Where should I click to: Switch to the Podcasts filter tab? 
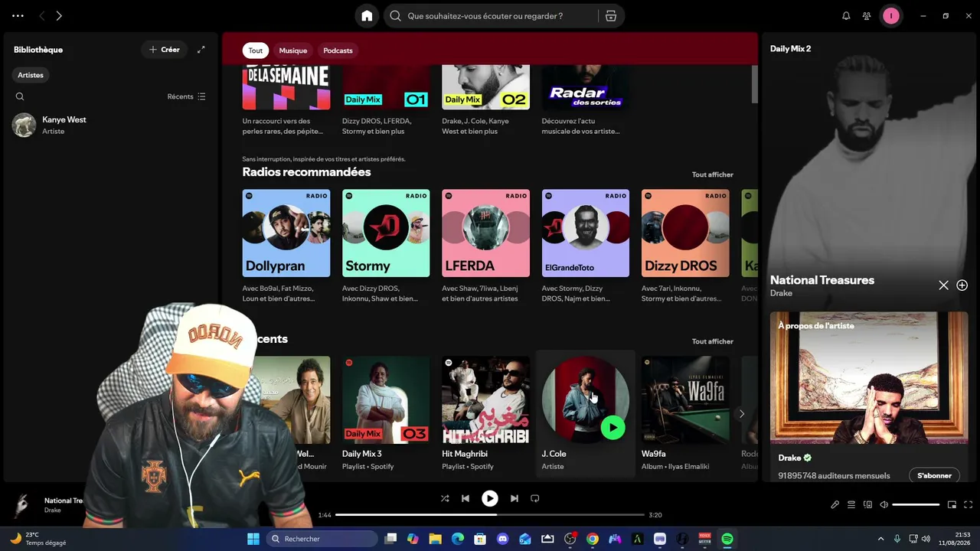[338, 51]
